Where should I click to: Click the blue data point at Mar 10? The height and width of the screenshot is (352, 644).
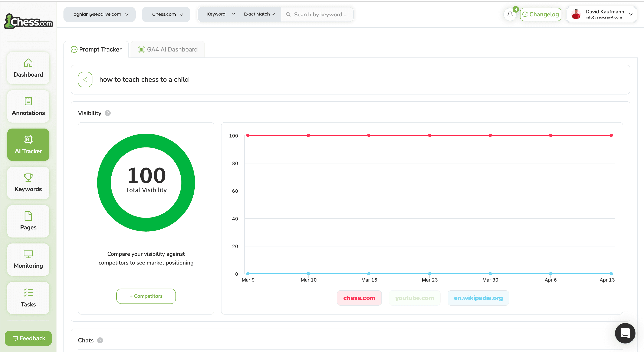(308, 273)
